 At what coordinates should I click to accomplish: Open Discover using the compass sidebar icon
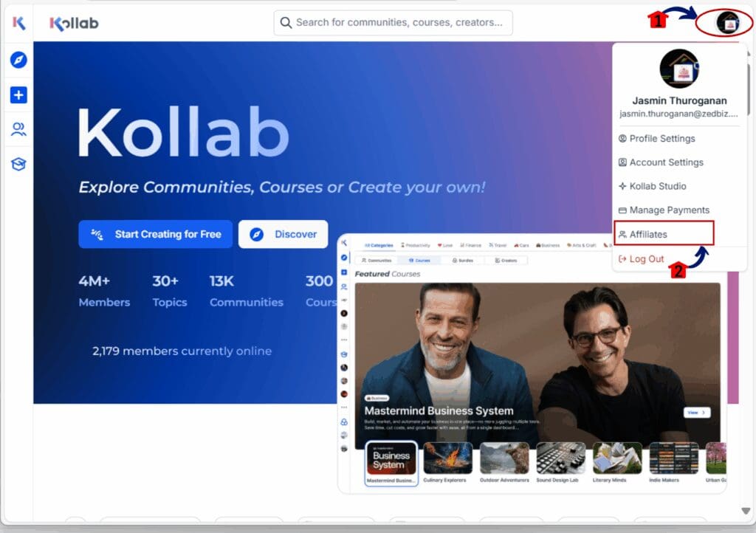(18, 60)
